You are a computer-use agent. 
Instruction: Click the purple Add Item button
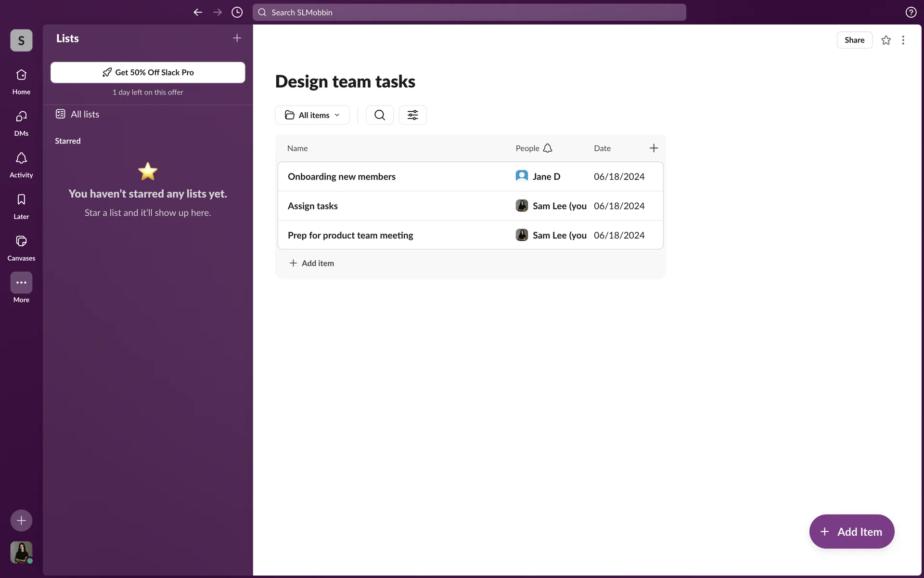click(x=851, y=532)
